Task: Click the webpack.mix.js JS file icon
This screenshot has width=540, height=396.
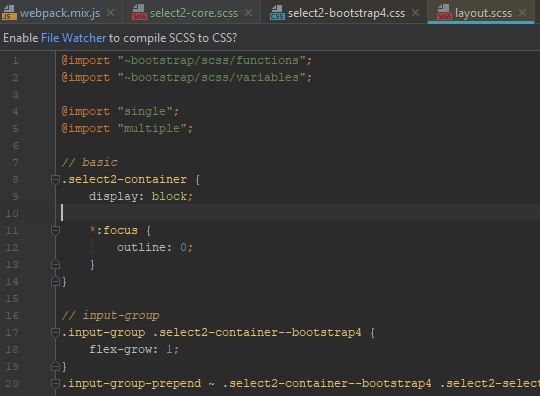Action: 9,13
